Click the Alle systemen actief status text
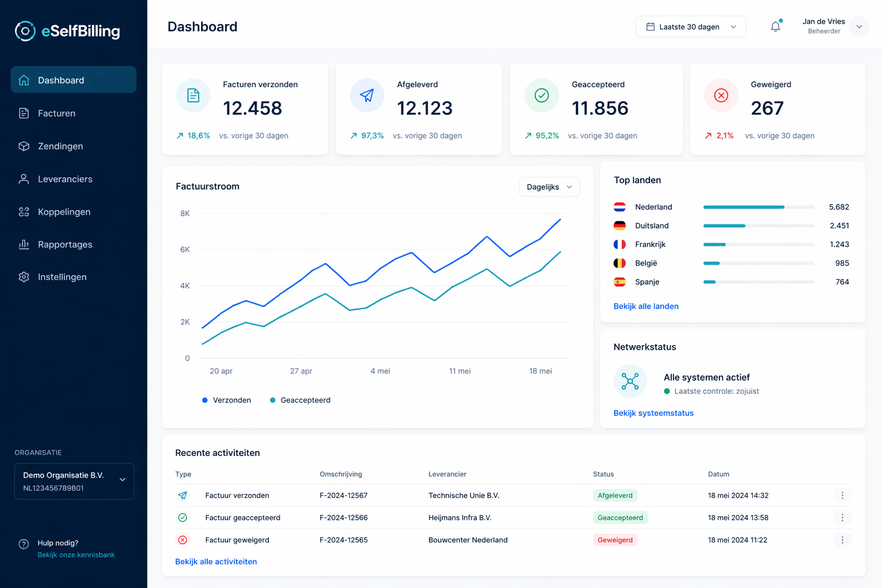The width and height of the screenshot is (882, 588). [707, 377]
